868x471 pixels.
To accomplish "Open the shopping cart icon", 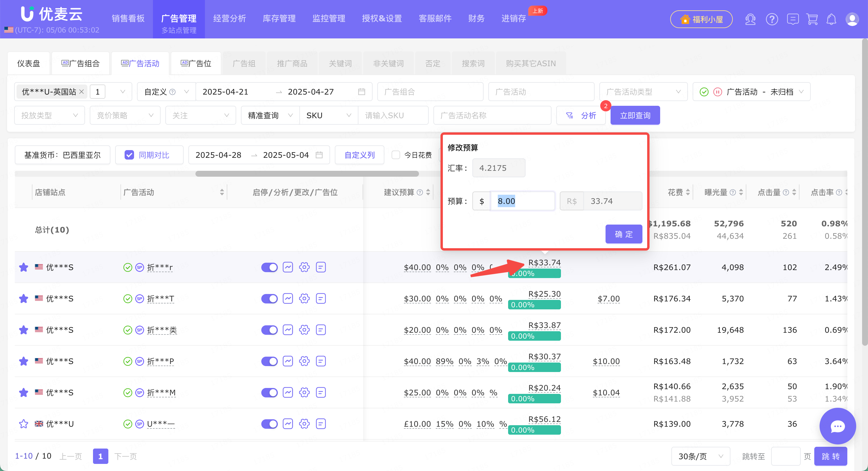I will pyautogui.click(x=812, y=19).
